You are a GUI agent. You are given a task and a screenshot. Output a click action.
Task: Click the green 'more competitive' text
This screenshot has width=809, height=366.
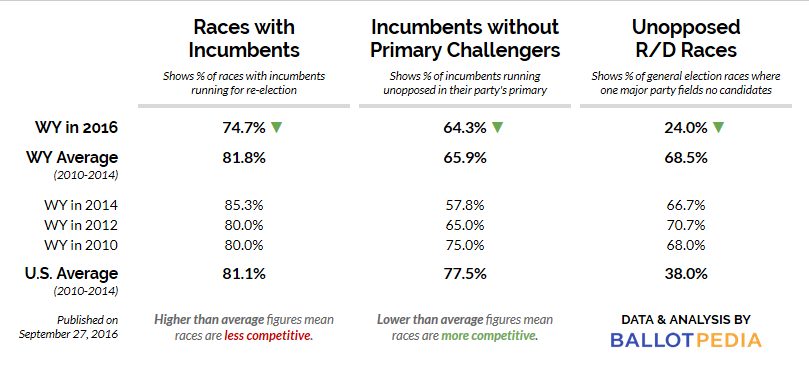pos(489,336)
